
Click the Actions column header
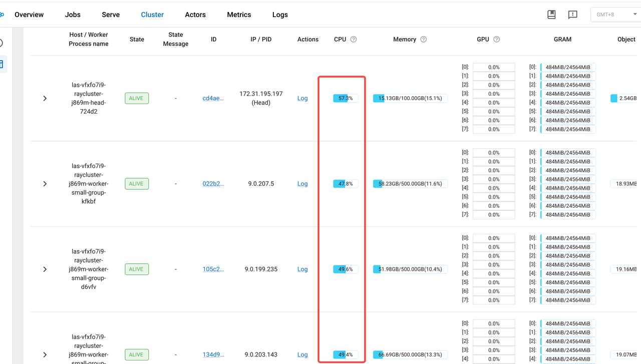click(308, 39)
